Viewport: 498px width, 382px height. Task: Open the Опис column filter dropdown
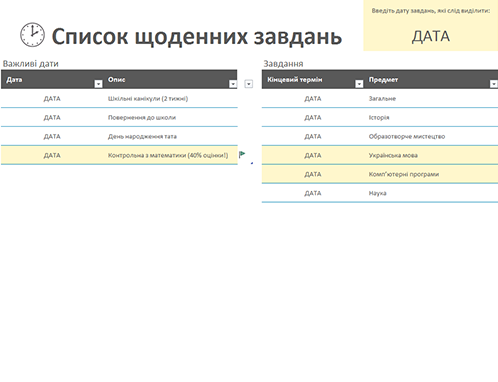tap(233, 84)
